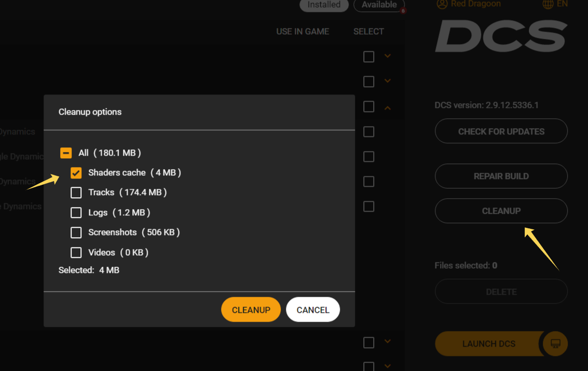Switch to the Installed tab
This screenshot has height=371, width=588.
[324, 5]
